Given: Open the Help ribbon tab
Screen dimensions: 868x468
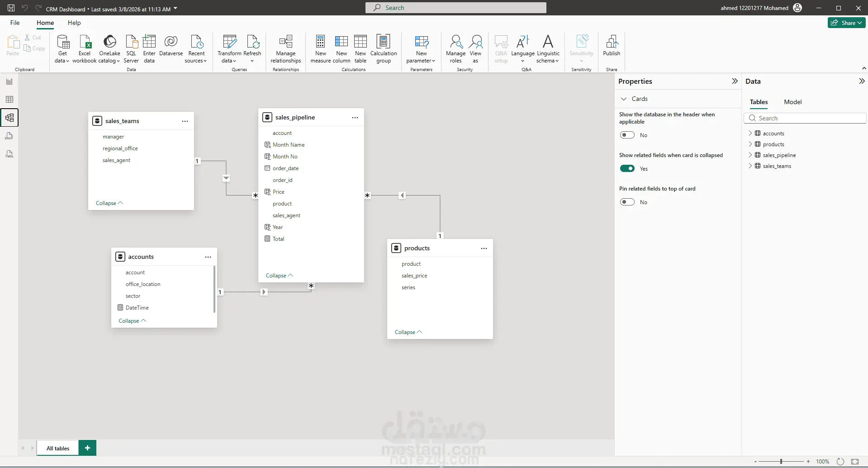Looking at the screenshot, I should 74,23.
